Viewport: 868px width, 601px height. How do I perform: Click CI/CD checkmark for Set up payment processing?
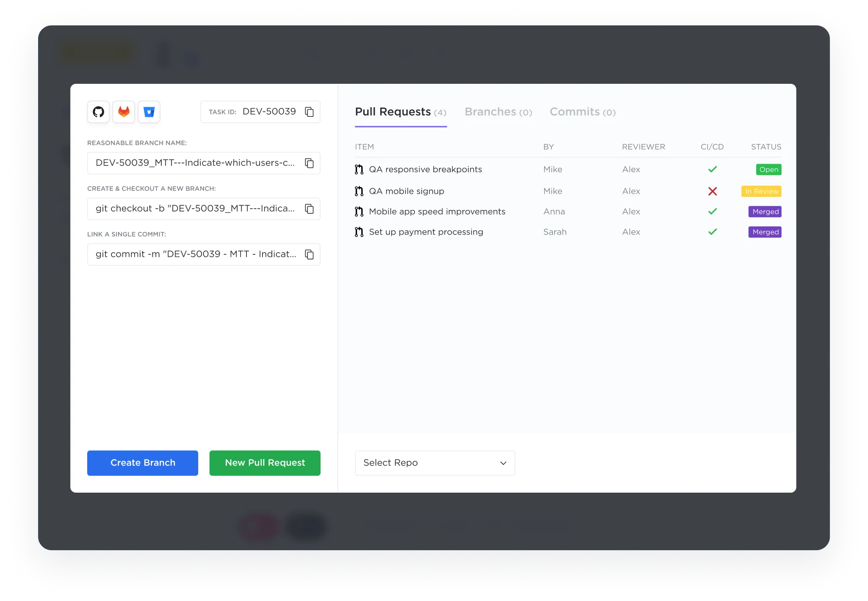(713, 232)
